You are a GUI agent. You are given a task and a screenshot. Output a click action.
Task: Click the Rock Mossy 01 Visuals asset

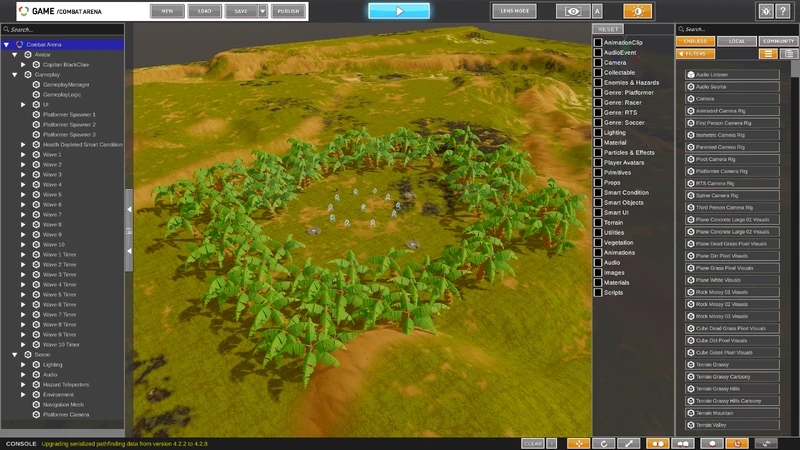[x=732, y=292]
